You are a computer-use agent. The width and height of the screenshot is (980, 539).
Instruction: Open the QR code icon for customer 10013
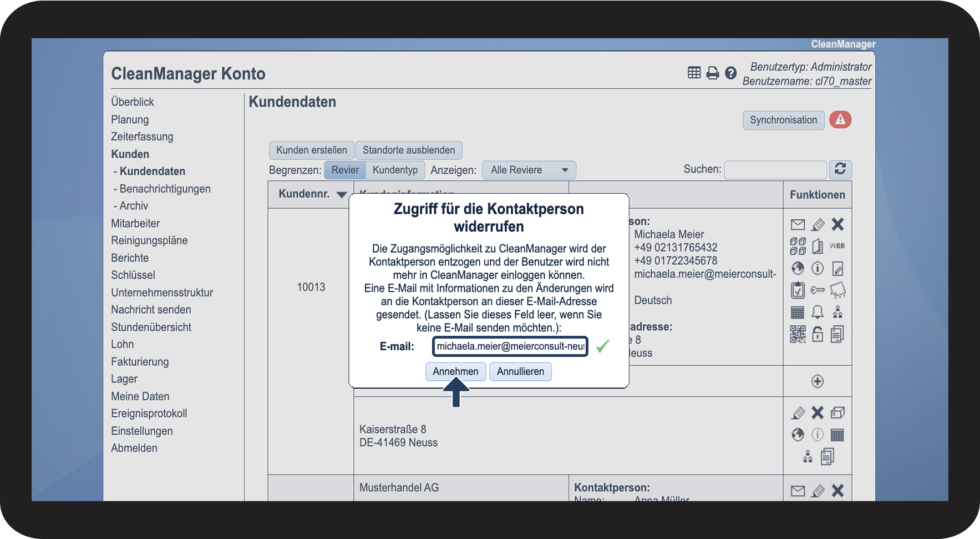coord(798,334)
